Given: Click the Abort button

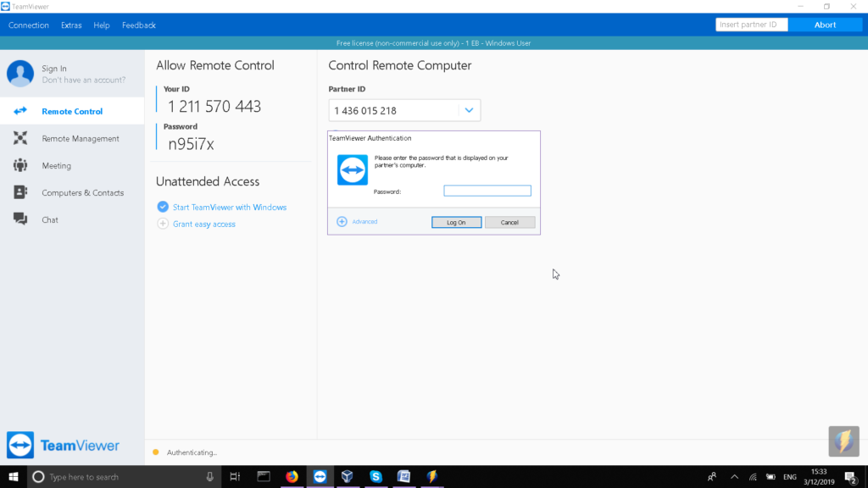Looking at the screenshot, I should point(825,25).
